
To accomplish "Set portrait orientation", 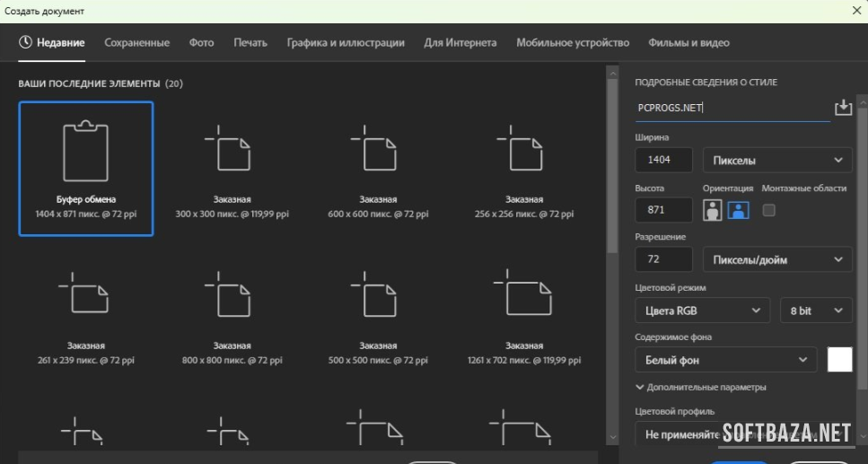I will (713, 210).
